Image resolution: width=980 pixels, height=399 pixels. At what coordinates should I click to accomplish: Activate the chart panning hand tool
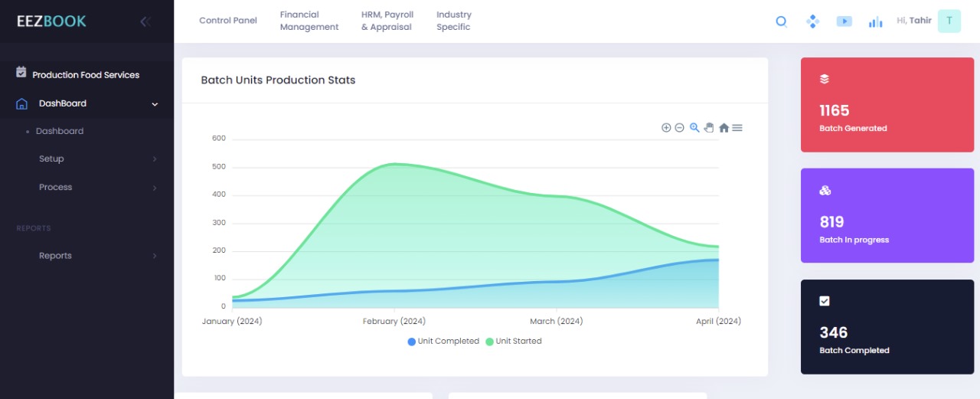(708, 128)
